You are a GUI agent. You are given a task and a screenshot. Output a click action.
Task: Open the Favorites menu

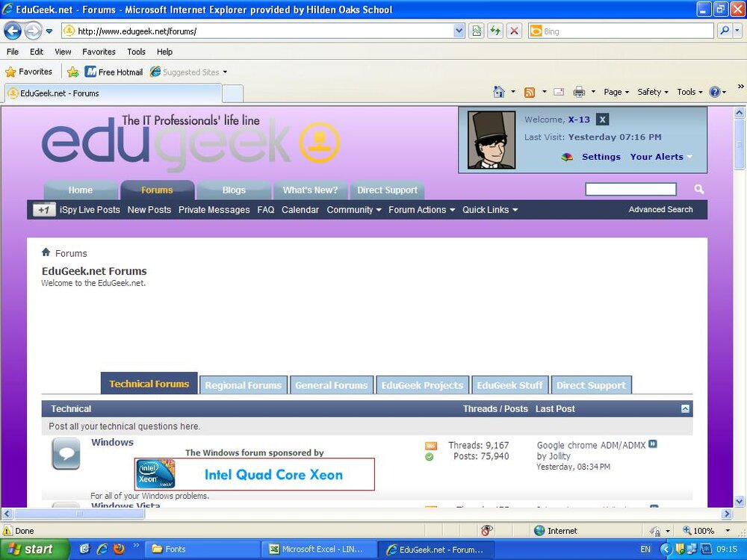[x=99, y=52]
